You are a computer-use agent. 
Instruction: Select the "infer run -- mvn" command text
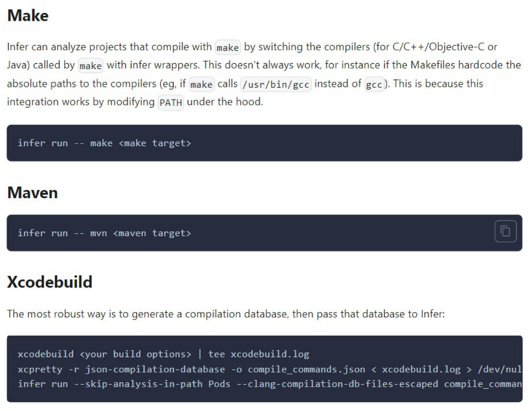(x=62, y=233)
